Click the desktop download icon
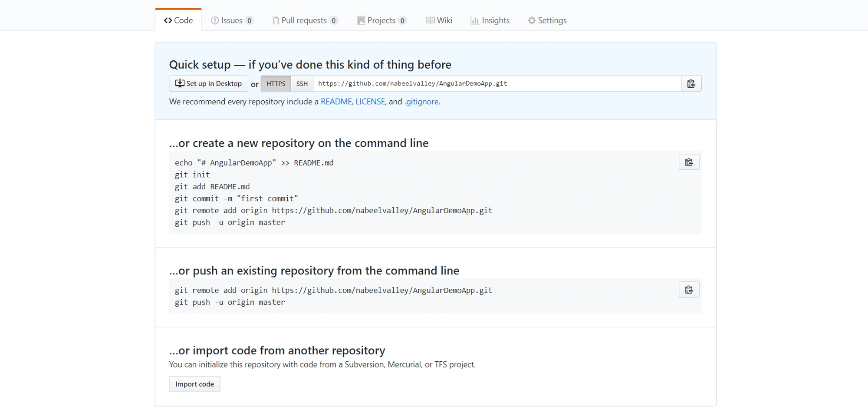This screenshot has height=413, width=868. 180,83
